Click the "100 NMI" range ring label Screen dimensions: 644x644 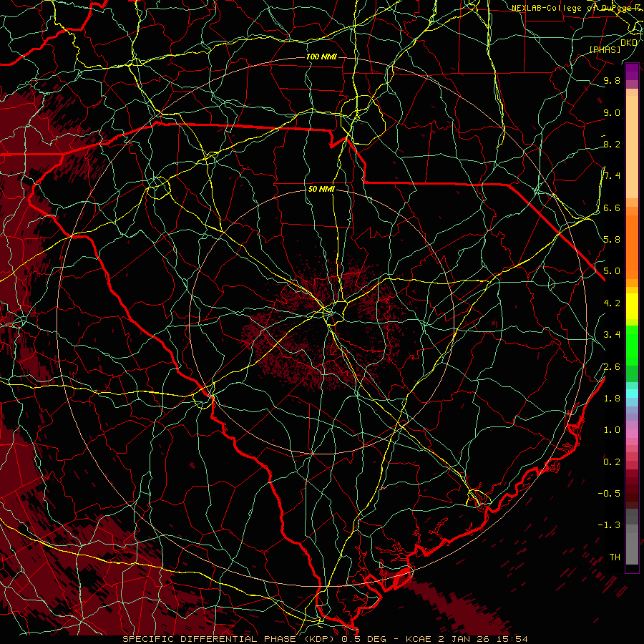(321, 57)
